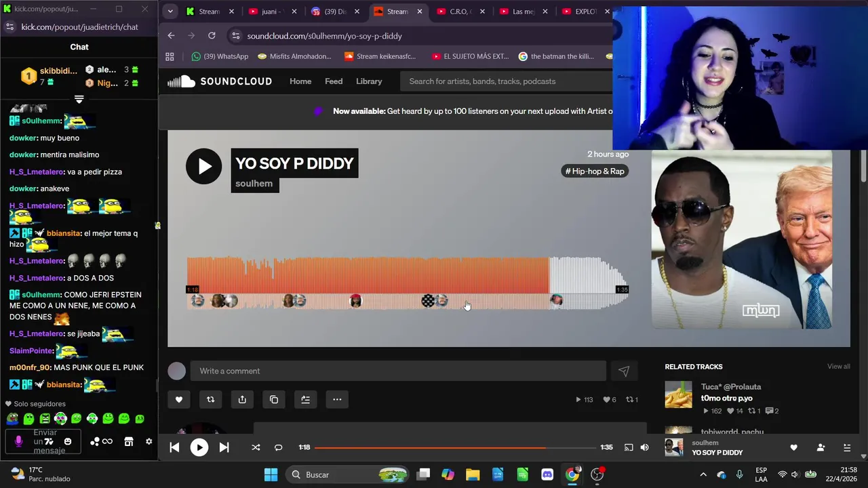Open the EL SUJETO MÁS EXT bookmark
The image size is (868, 488).
(x=470, y=56)
